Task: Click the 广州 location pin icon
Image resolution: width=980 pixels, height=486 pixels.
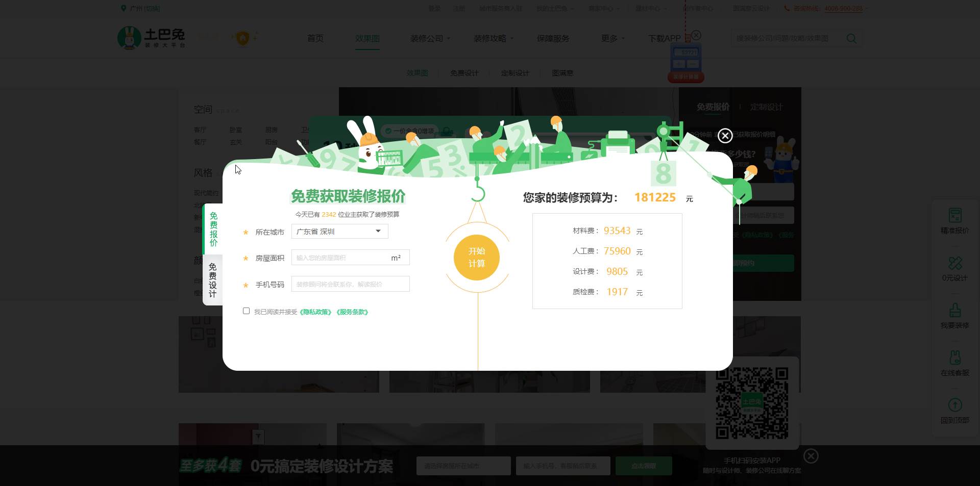Action: [x=123, y=8]
